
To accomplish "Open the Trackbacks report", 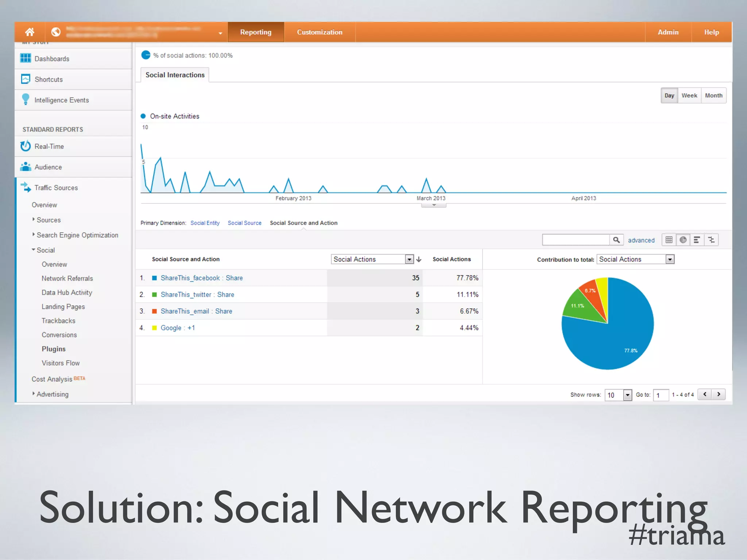I will [x=58, y=321].
